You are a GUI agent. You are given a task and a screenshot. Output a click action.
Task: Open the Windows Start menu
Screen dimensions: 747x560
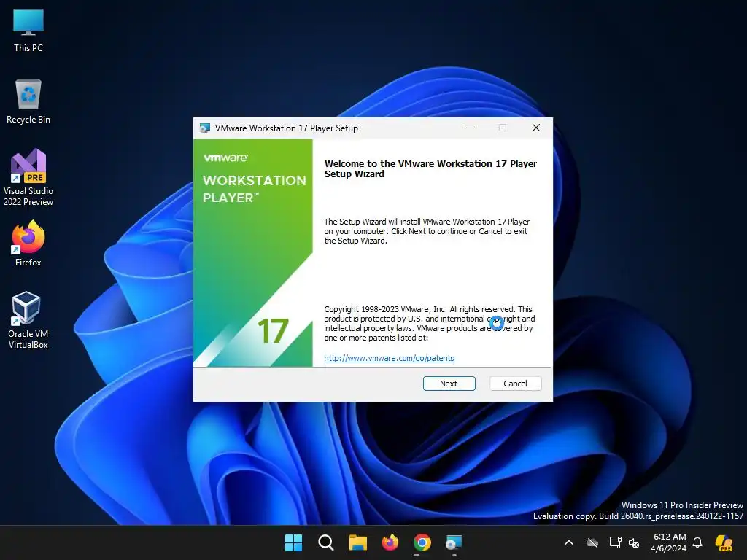(x=293, y=542)
